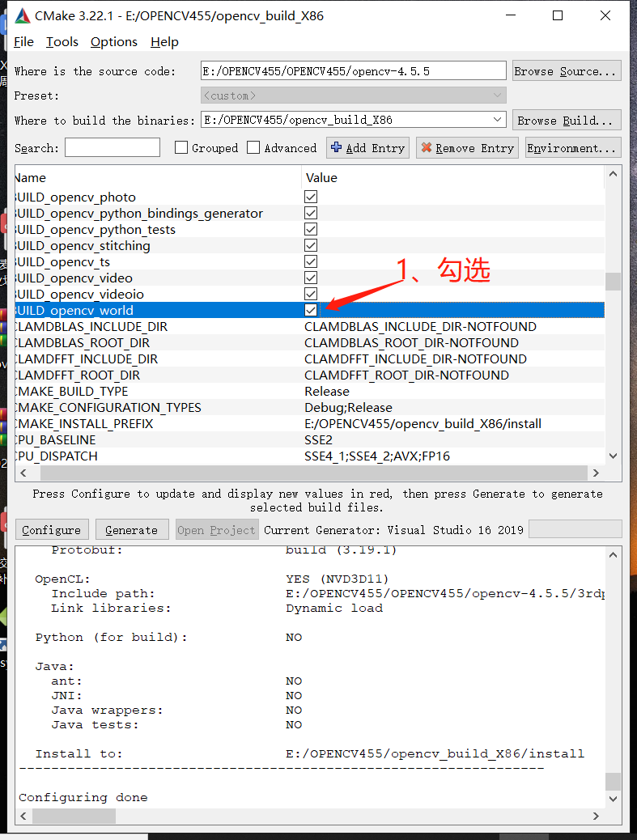Click output log scroll up arrow
The image size is (637, 840).
pos(613,555)
